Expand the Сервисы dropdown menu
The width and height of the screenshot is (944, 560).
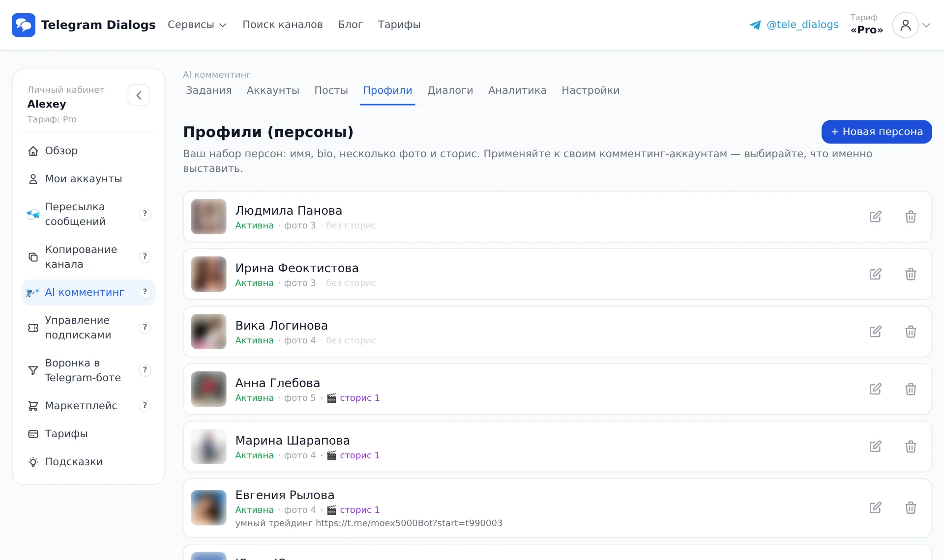pyautogui.click(x=197, y=25)
